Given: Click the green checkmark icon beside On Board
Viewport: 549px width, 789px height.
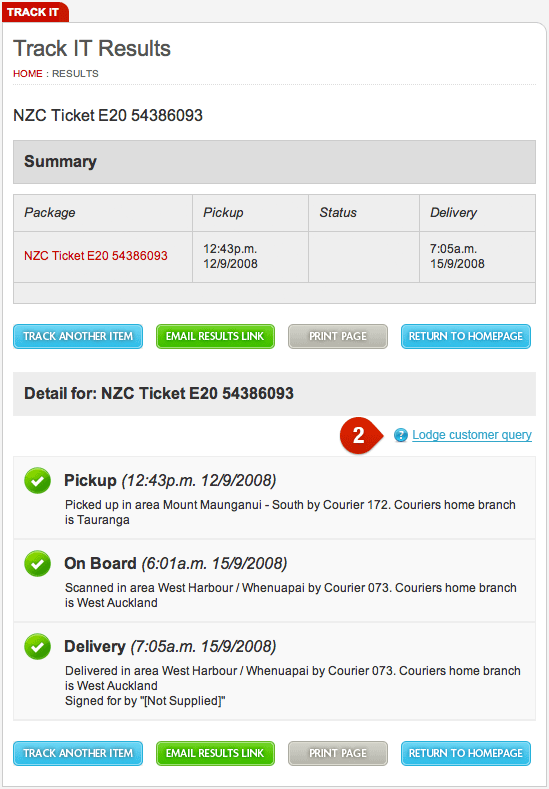Looking at the screenshot, I should click(37, 564).
